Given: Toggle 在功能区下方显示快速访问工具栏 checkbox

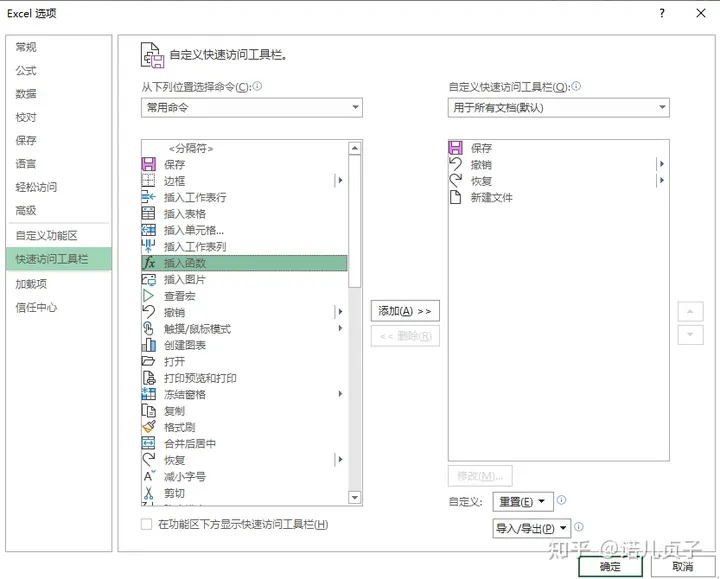Looking at the screenshot, I should (146, 524).
